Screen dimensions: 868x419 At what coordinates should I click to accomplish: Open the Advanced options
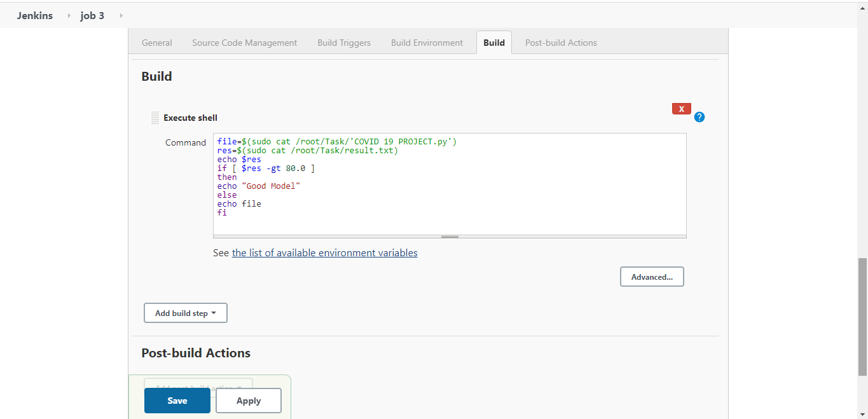[652, 276]
